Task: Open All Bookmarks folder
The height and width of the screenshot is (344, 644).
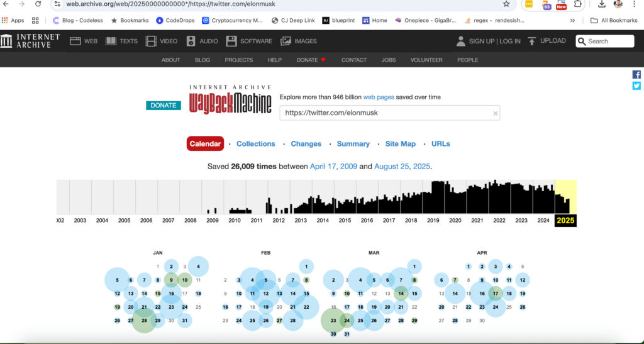Action: tap(614, 20)
